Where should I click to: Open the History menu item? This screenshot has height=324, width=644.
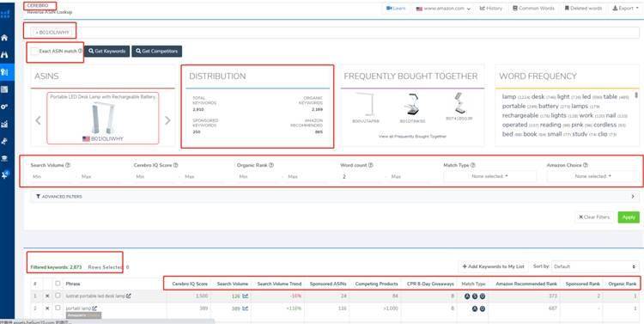(491, 9)
